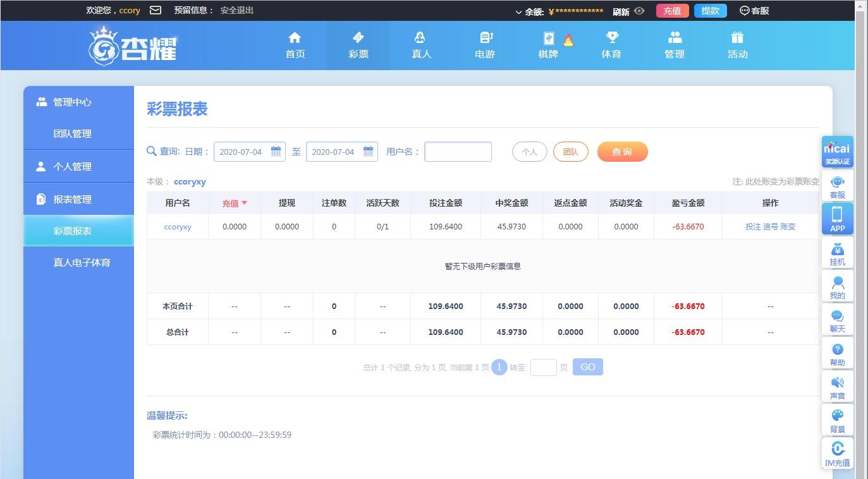Open the 首页 home icon
This screenshot has width=868, height=479.
295,38
